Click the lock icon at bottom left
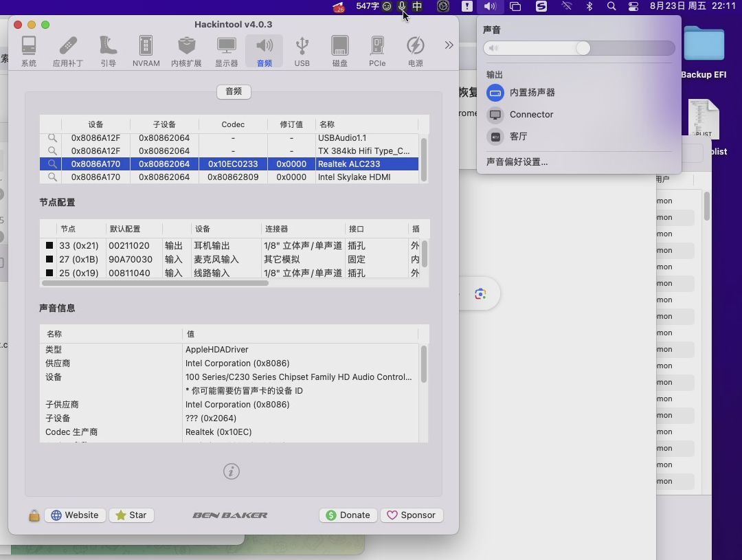The image size is (742, 560). pos(34,515)
